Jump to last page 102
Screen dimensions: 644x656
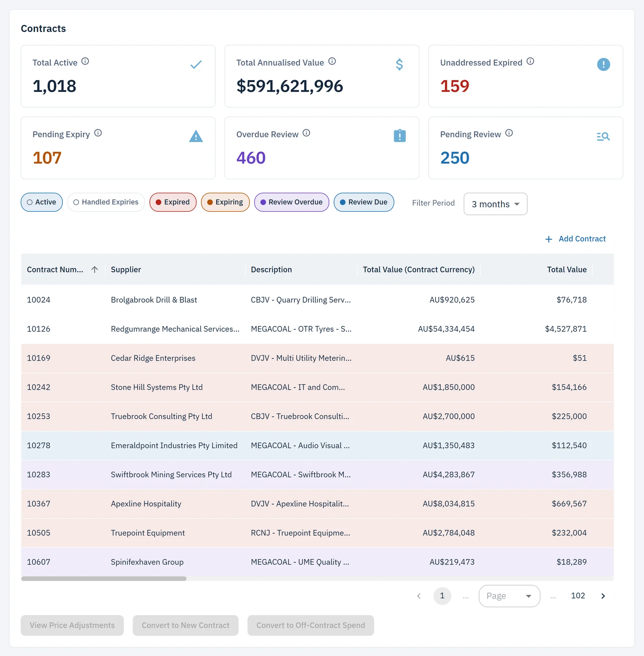[x=578, y=596]
